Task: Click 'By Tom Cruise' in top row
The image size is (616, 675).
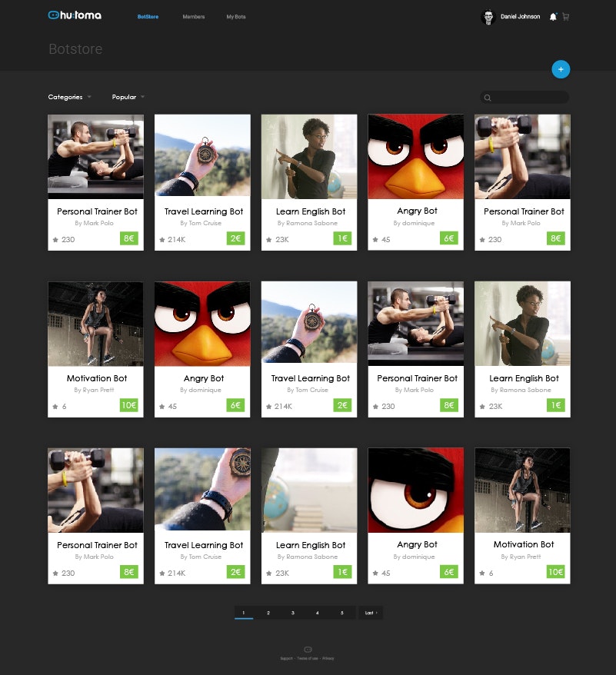Action: click(201, 223)
